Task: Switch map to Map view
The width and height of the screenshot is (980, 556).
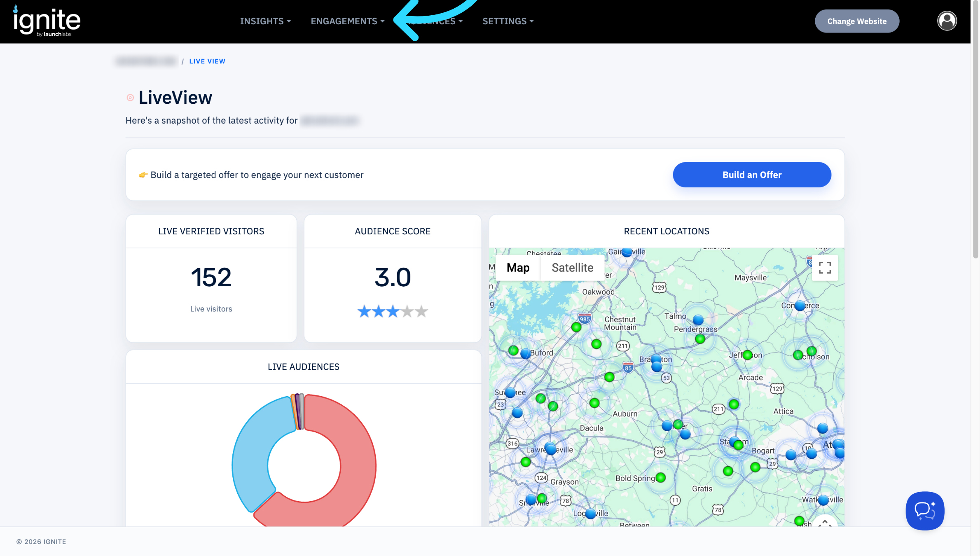Action: pos(518,268)
